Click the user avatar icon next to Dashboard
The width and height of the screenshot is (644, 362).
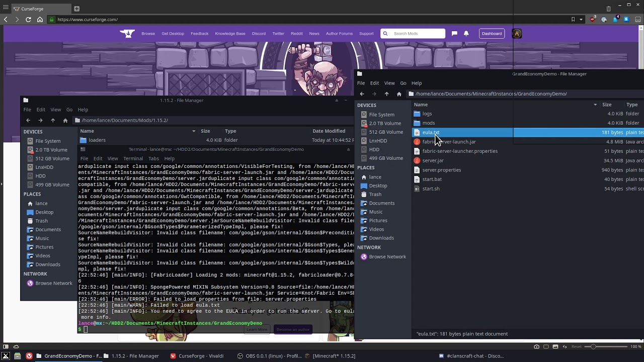click(517, 34)
